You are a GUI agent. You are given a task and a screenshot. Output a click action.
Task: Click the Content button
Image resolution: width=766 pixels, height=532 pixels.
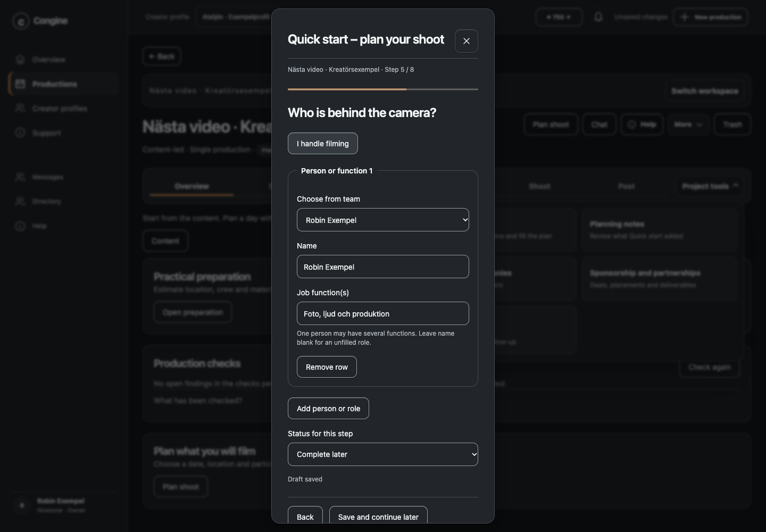(165, 241)
